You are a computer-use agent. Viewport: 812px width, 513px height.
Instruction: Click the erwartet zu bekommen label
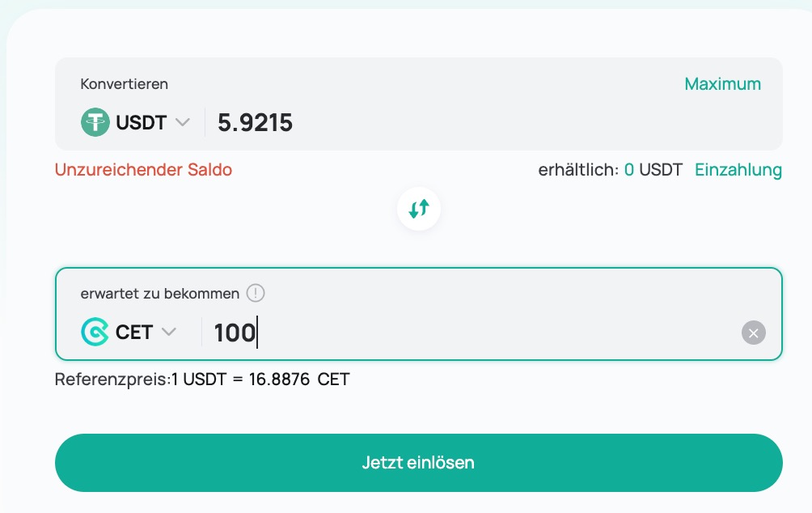(160, 294)
